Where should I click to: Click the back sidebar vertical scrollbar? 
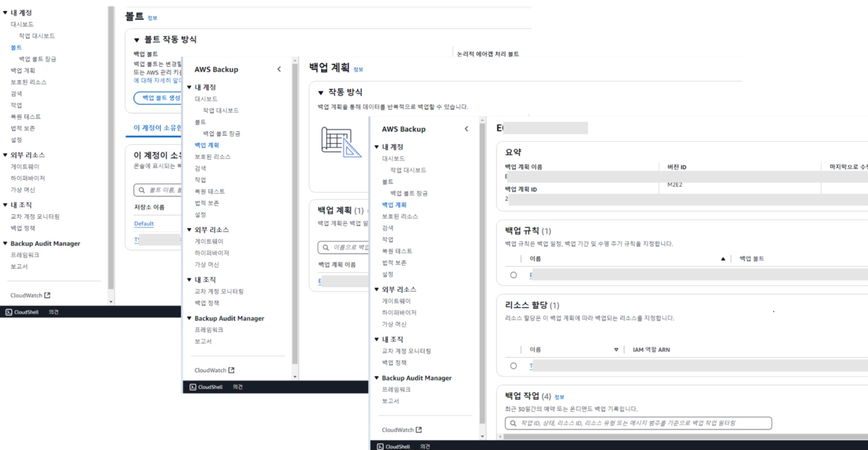(x=111, y=148)
